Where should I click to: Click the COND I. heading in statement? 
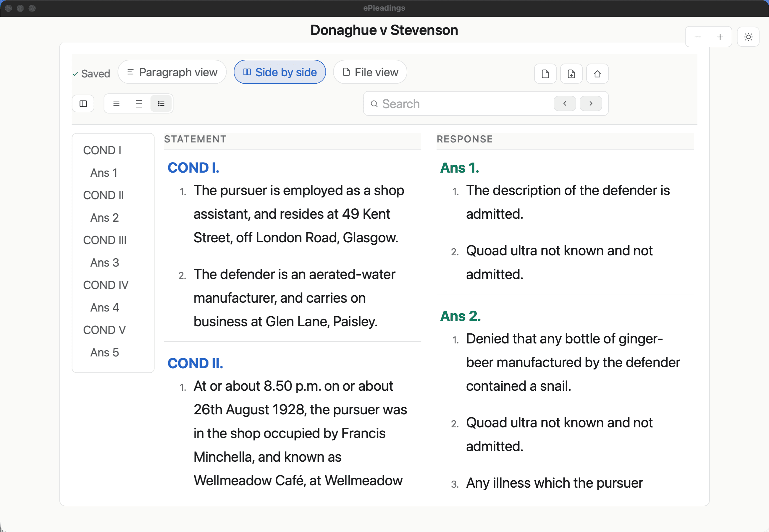pyautogui.click(x=193, y=168)
